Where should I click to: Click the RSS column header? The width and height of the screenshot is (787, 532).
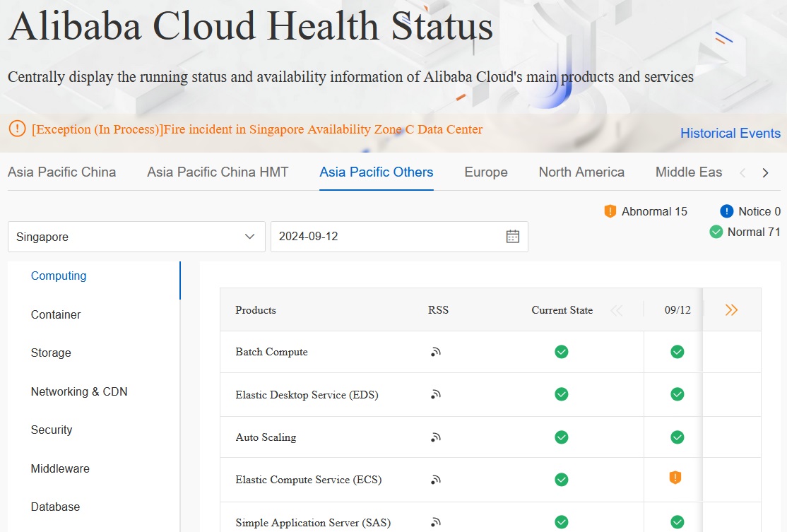click(438, 310)
